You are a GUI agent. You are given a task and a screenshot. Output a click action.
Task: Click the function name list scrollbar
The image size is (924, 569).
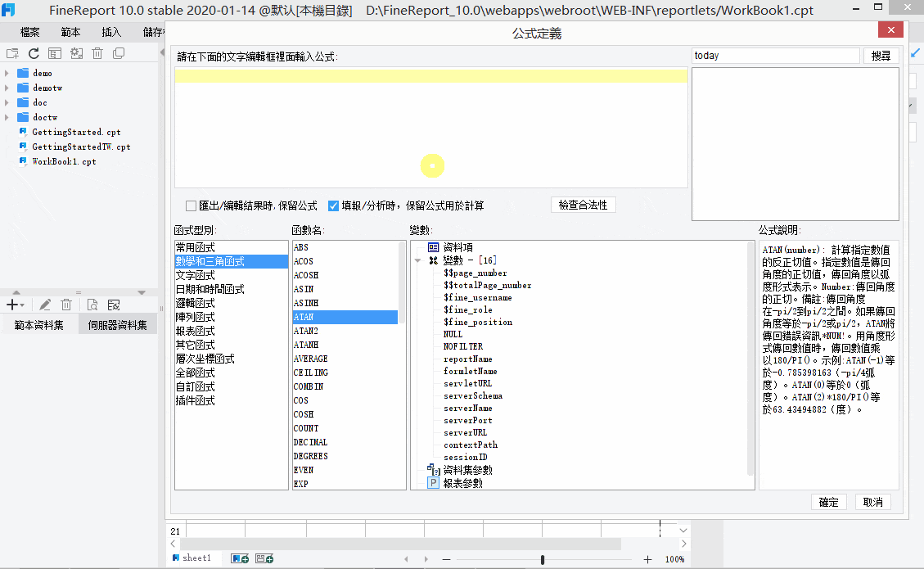click(x=403, y=282)
